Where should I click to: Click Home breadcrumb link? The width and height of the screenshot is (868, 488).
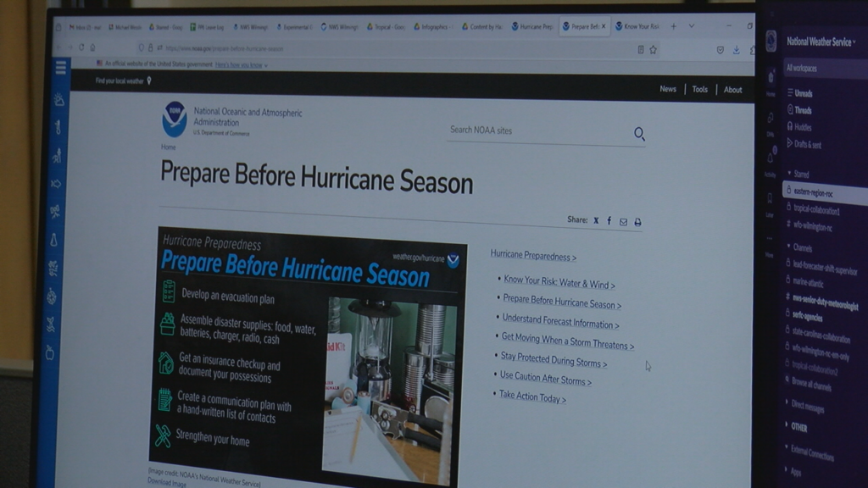click(169, 147)
